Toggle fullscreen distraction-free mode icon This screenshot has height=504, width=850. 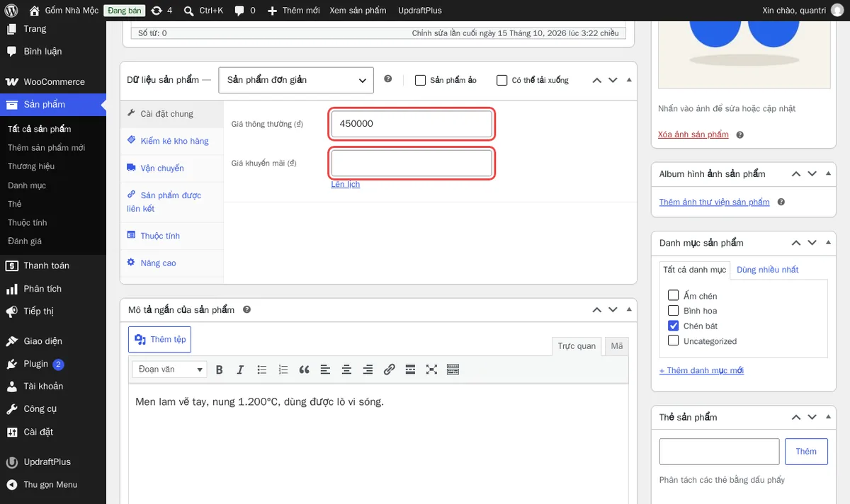point(431,370)
